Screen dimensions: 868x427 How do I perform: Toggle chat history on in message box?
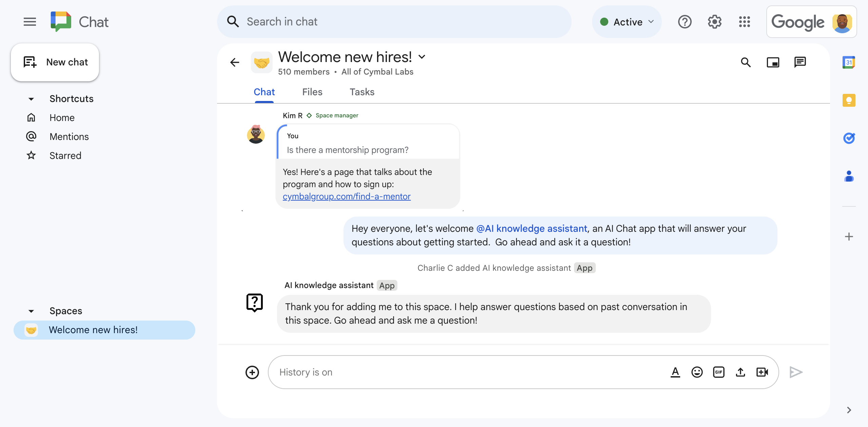pos(306,372)
